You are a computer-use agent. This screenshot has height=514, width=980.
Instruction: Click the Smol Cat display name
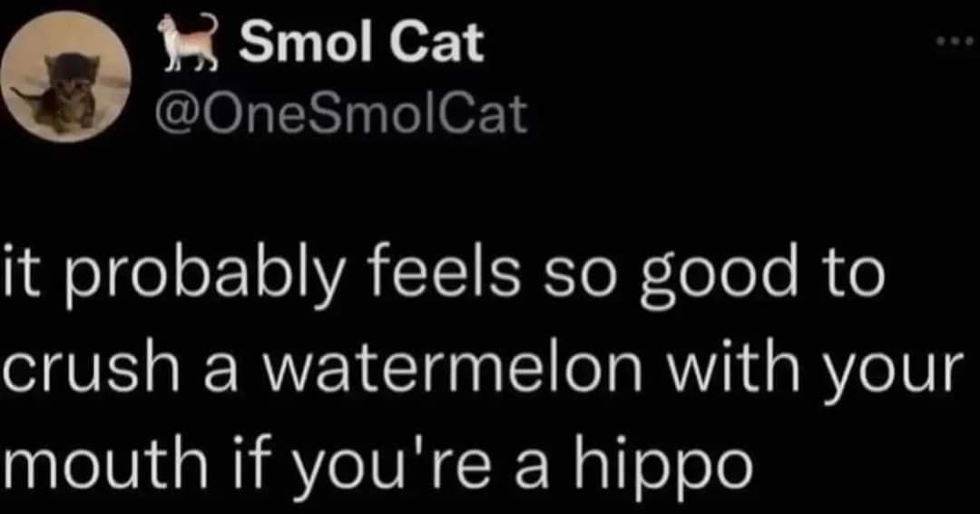[x=361, y=44]
